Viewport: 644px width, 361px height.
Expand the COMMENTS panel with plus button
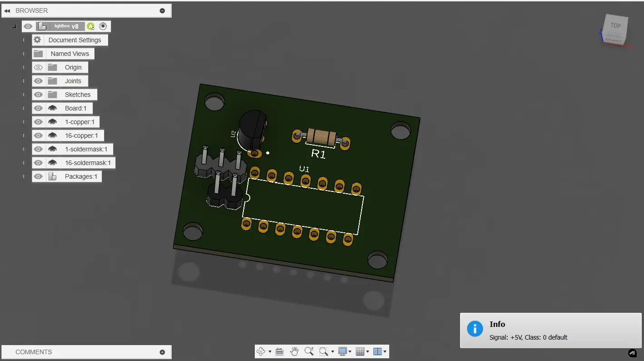pyautogui.click(x=162, y=352)
